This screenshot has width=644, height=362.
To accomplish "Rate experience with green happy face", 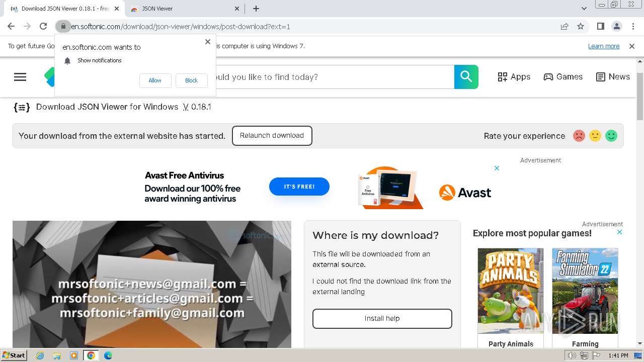I will coord(611,136).
